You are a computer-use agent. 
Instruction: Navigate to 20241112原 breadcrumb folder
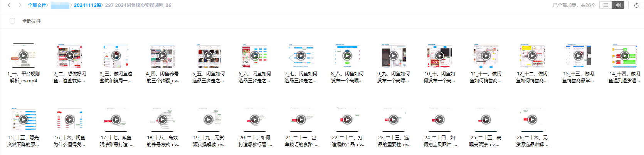[x=87, y=5]
